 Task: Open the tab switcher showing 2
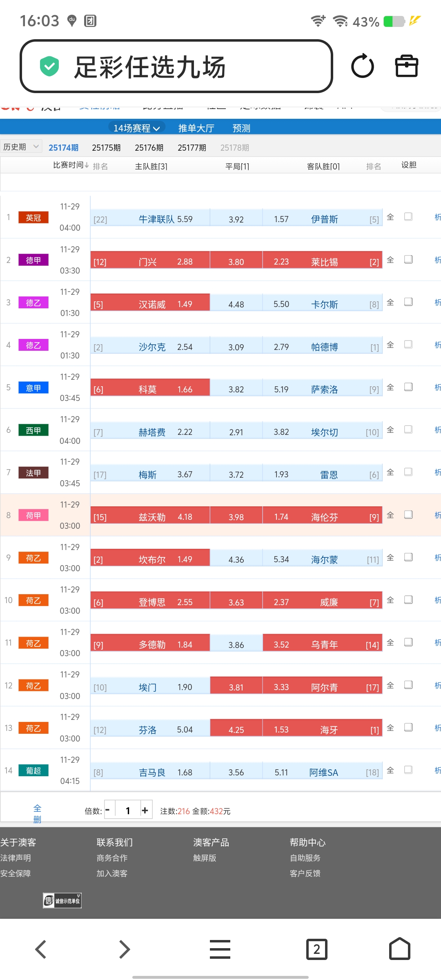316,949
